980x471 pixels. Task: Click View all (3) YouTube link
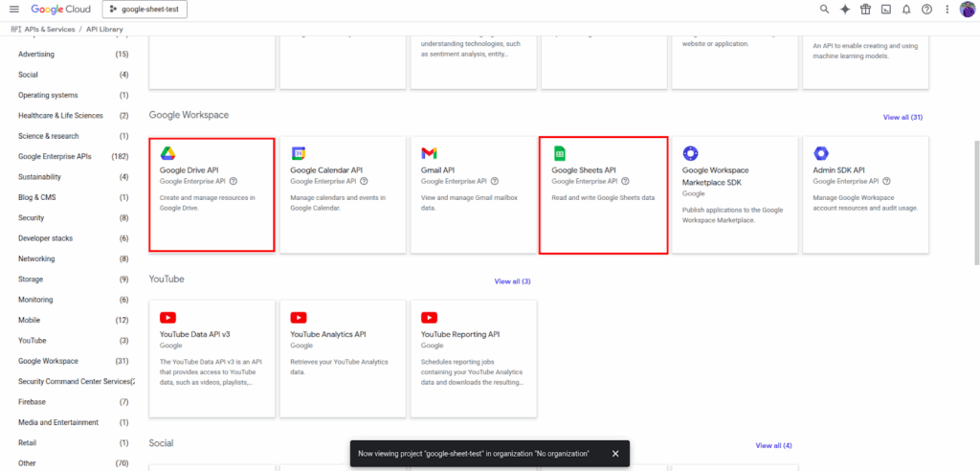point(512,281)
